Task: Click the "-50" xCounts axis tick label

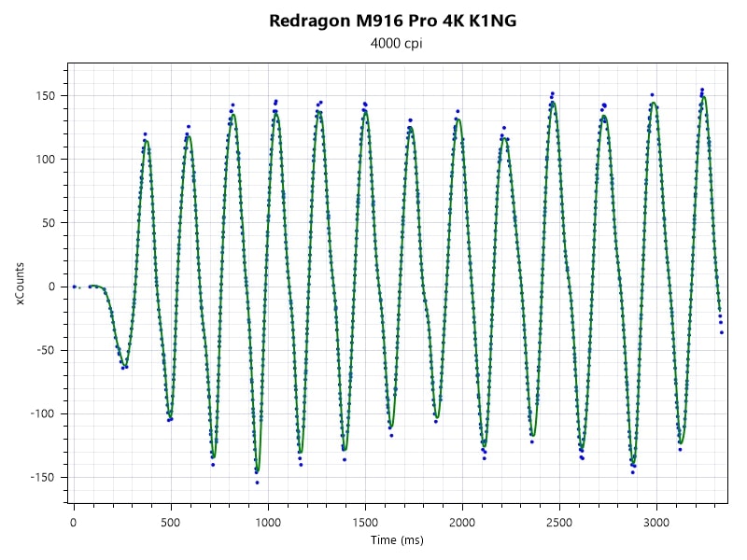Action: click(x=46, y=350)
